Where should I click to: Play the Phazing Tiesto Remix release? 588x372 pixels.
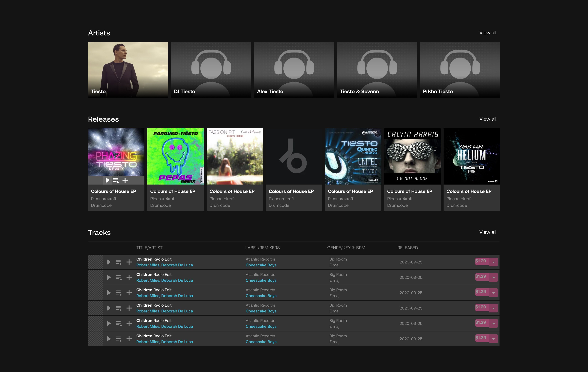108,180
